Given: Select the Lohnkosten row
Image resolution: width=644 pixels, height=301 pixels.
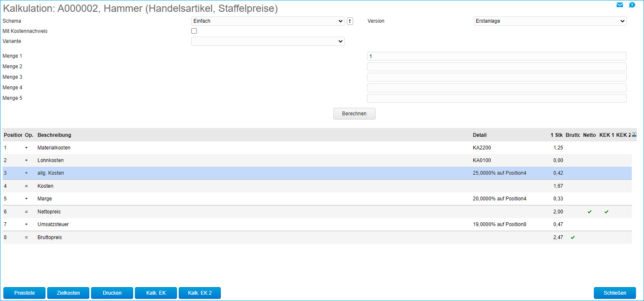Looking at the screenshot, I should (x=317, y=160).
